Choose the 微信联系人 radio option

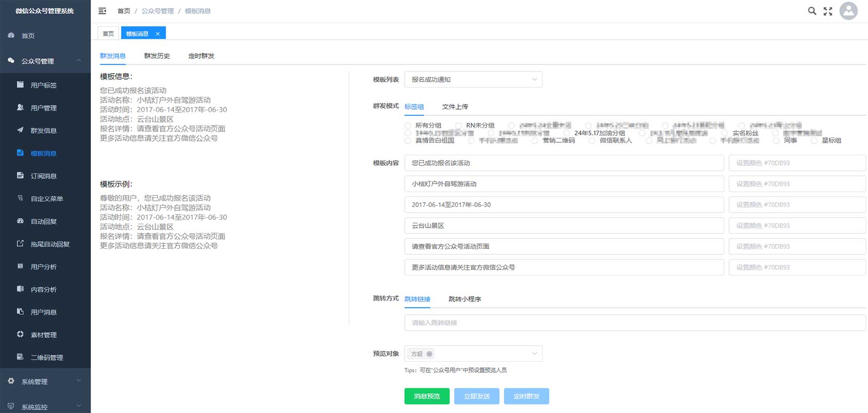click(x=592, y=141)
